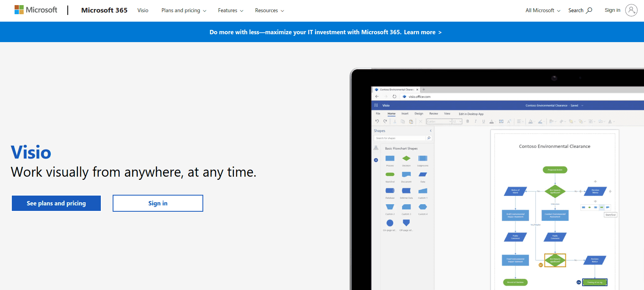Expand the Features menu
The height and width of the screenshot is (290, 644).
pyautogui.click(x=230, y=10)
